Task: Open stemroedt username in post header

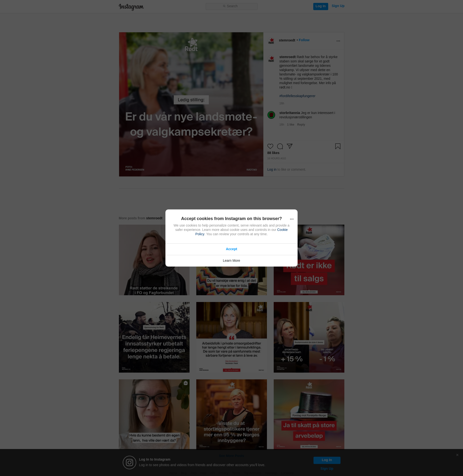Action: (x=287, y=40)
